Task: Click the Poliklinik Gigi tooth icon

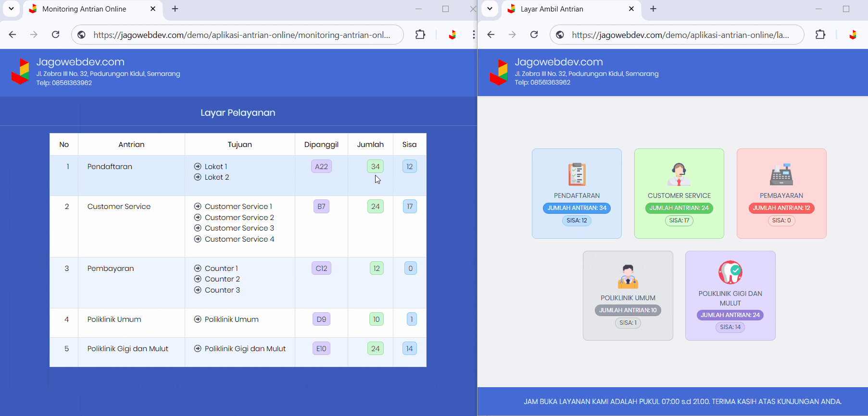Action: coord(730,272)
